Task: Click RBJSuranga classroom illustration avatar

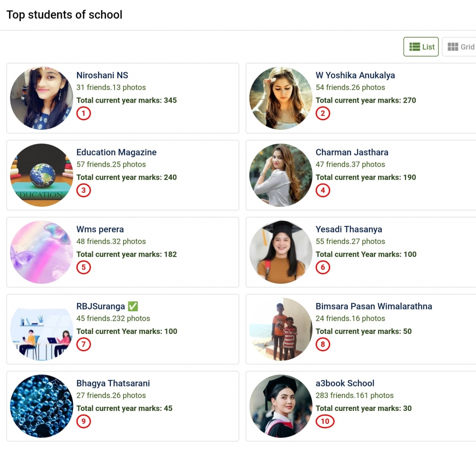Action: click(x=42, y=329)
